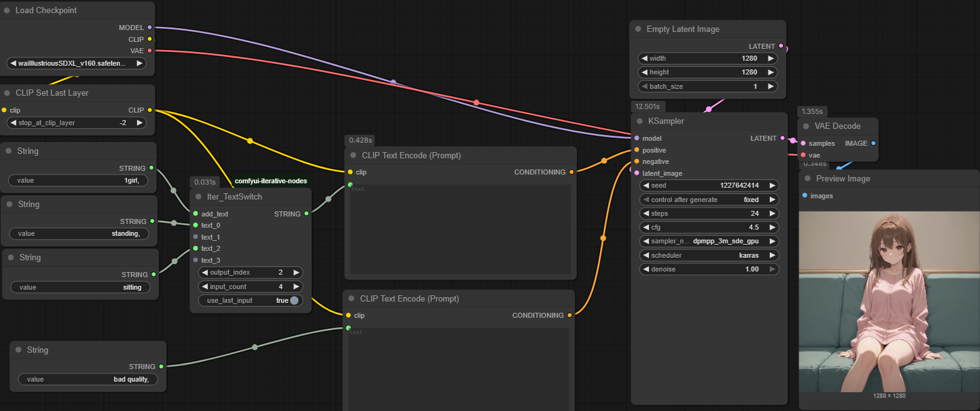980x411 pixels.
Task: Click the STRING output socket on Iter_TextSwitch
Action: click(306, 214)
